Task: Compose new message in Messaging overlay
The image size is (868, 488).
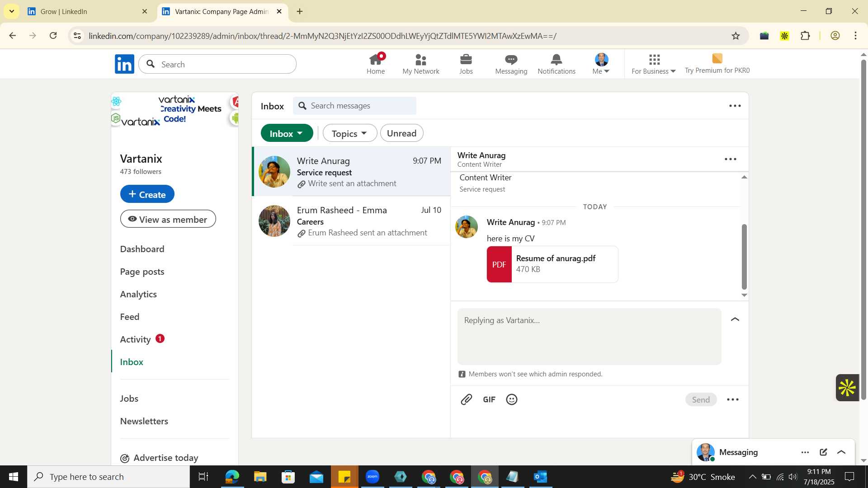Action: (x=823, y=452)
